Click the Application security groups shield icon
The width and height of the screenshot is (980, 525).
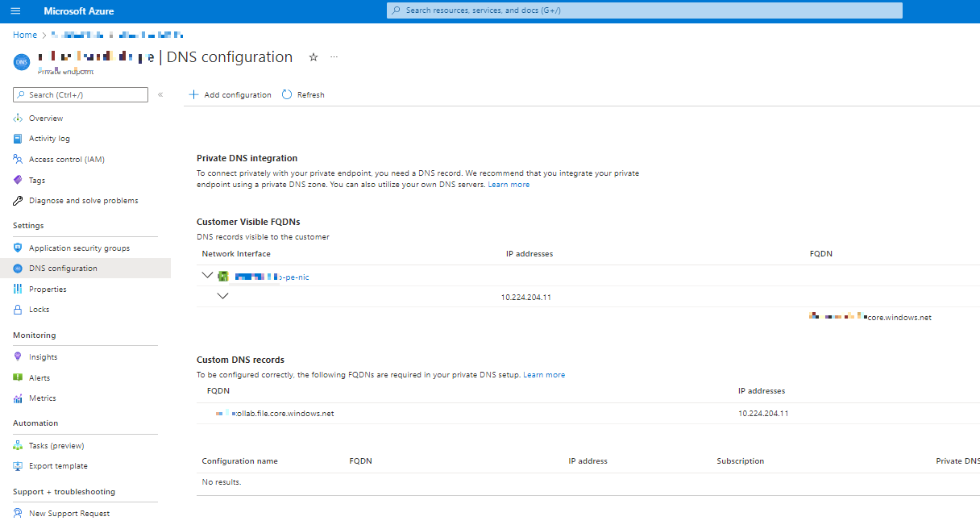coord(18,248)
